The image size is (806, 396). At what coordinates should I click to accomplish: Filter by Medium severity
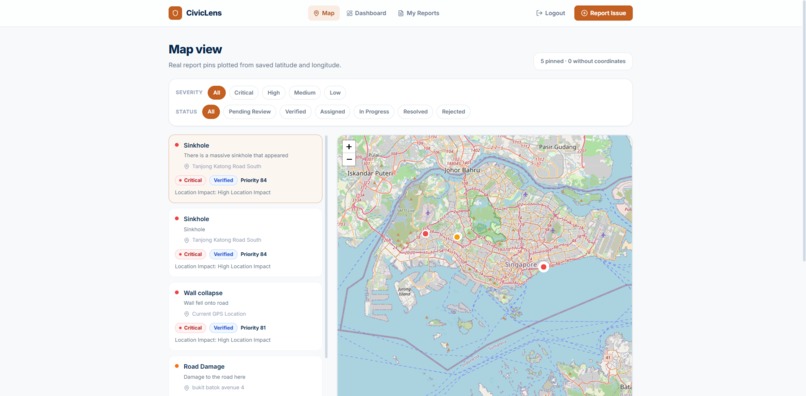(305, 93)
